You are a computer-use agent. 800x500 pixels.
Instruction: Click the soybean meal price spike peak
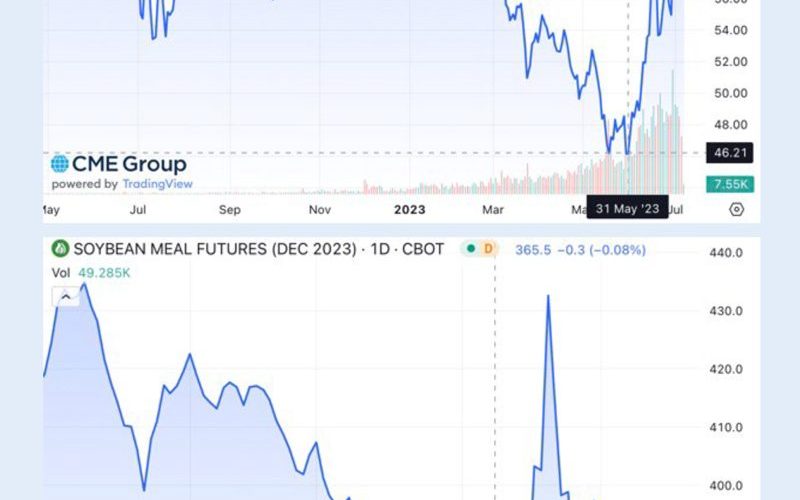pyautogui.click(x=548, y=296)
